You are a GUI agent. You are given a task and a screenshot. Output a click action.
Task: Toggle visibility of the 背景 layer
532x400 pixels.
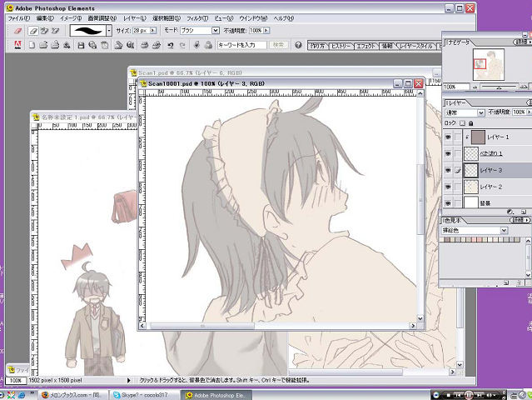(448, 203)
